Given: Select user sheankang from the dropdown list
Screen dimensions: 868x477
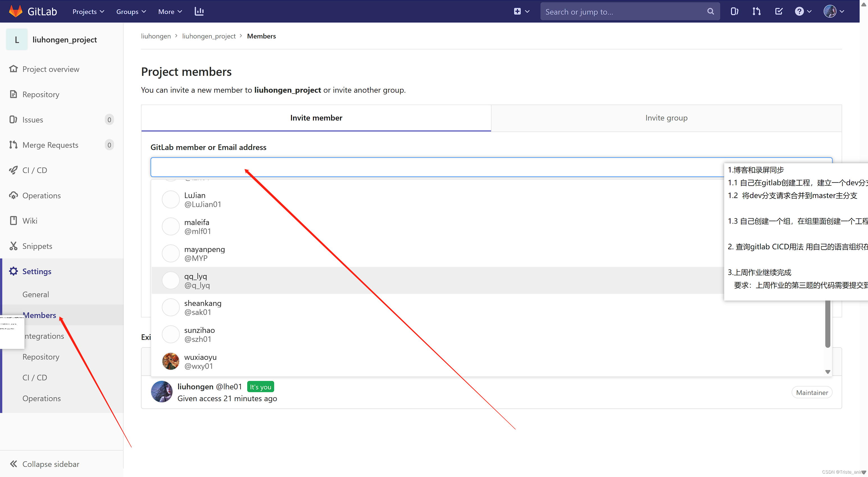Looking at the screenshot, I should point(203,307).
